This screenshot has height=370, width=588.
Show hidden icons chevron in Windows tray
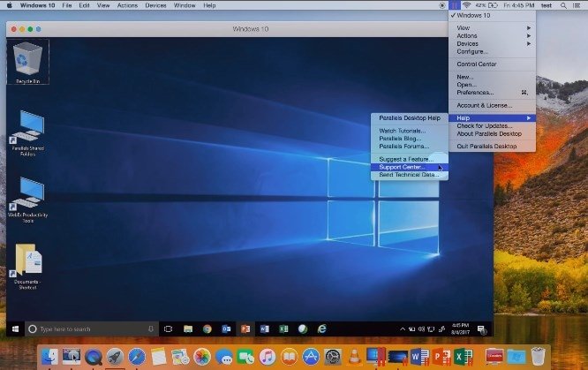point(403,329)
